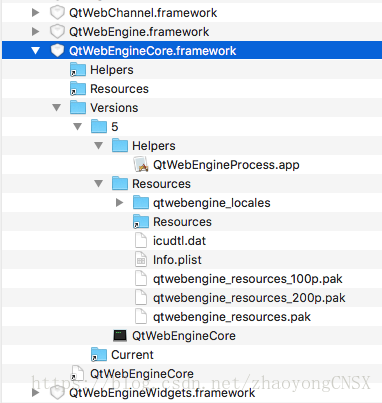Select the qtwebengine_resources.pak row
The image size is (382, 403).
[192, 317]
